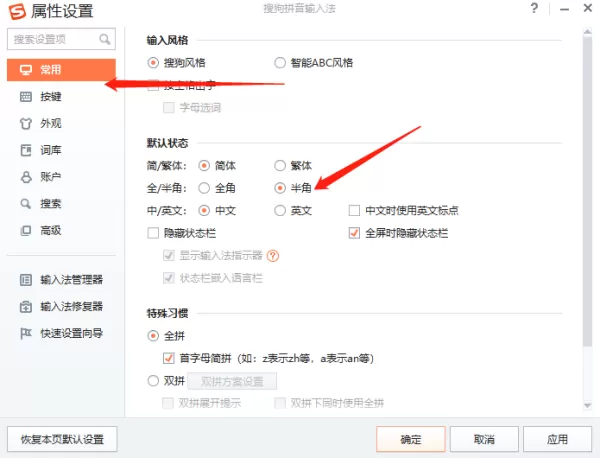Click the repair kit icon beside 输入法修复器
This screenshot has width=600, height=458.
[26, 307]
